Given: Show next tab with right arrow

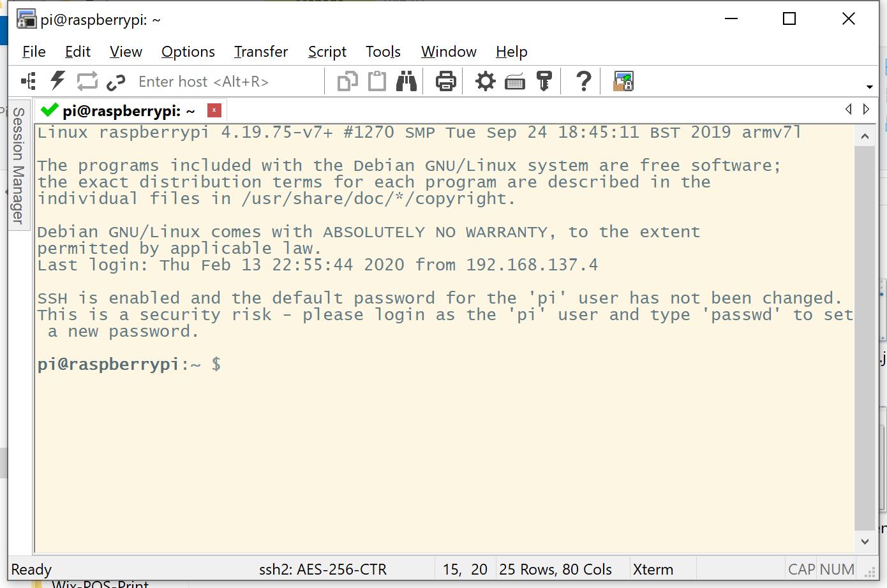Looking at the screenshot, I should tap(866, 109).
